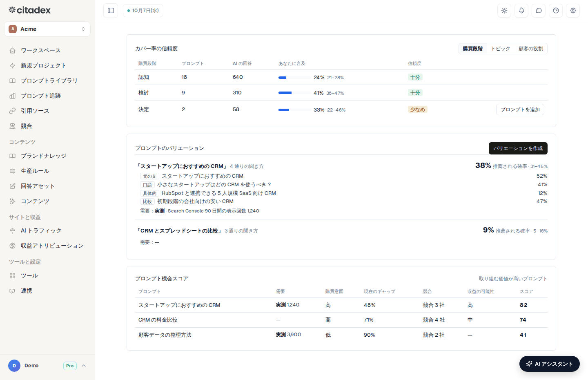Expand the Demo account menu chevron
Screen dimensions: 588x380
(84, 366)
